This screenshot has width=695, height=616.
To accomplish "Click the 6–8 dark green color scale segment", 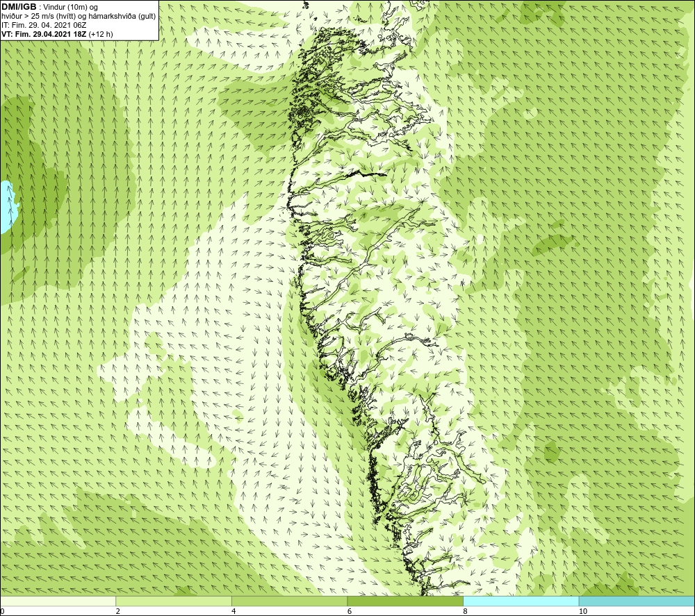I will (x=405, y=601).
